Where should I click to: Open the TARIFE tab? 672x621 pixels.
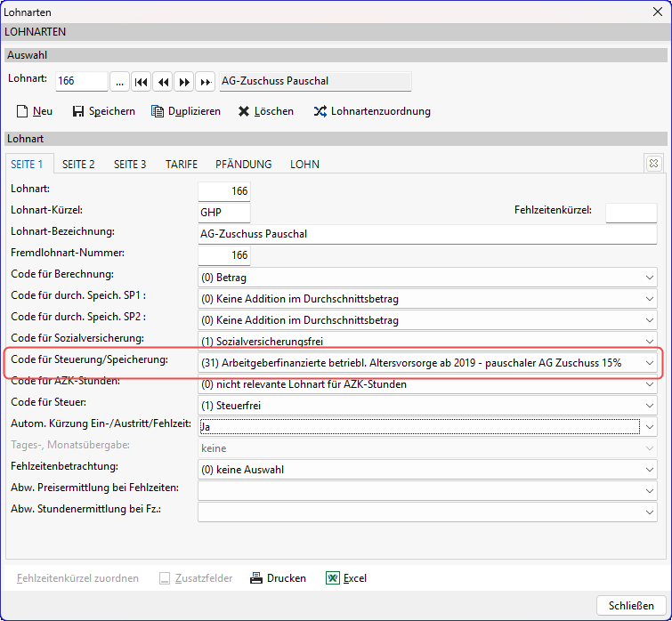tap(182, 165)
